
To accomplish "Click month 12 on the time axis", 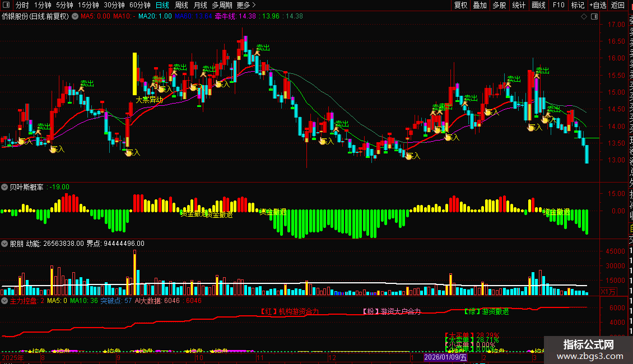I will [332, 357].
